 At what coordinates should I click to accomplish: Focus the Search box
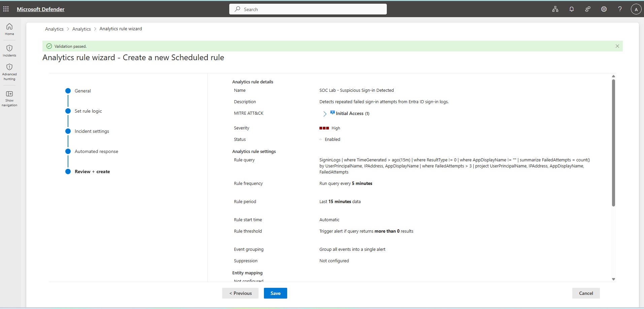pyautogui.click(x=308, y=9)
